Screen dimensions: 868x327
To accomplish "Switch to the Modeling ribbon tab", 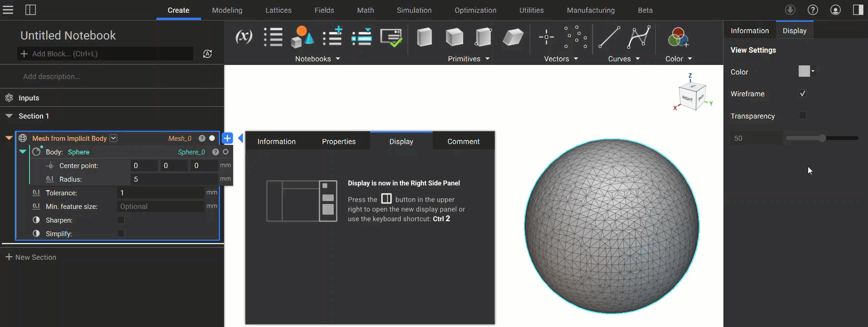I will 227,10.
